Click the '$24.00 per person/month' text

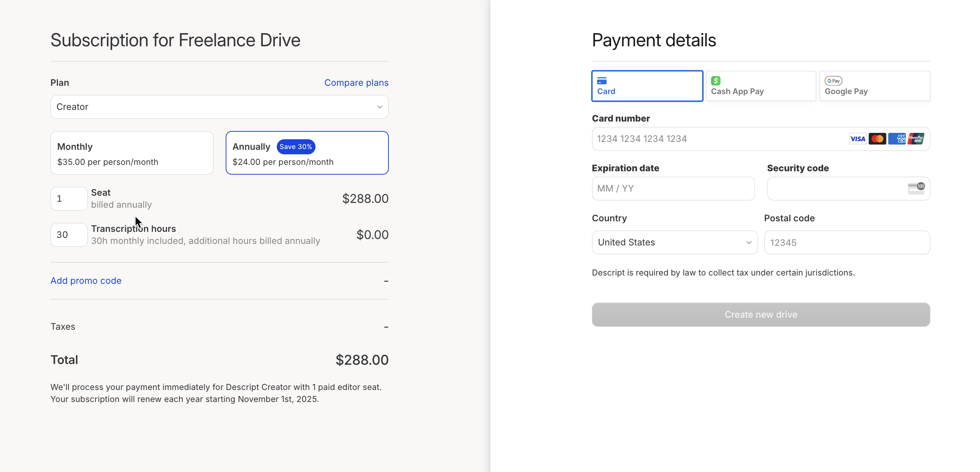(x=283, y=162)
